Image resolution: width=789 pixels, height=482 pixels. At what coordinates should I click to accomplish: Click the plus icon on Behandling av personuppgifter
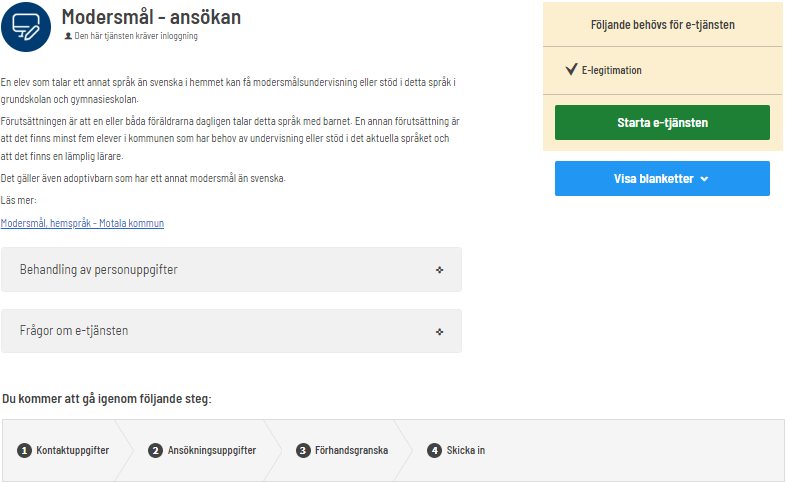439,270
